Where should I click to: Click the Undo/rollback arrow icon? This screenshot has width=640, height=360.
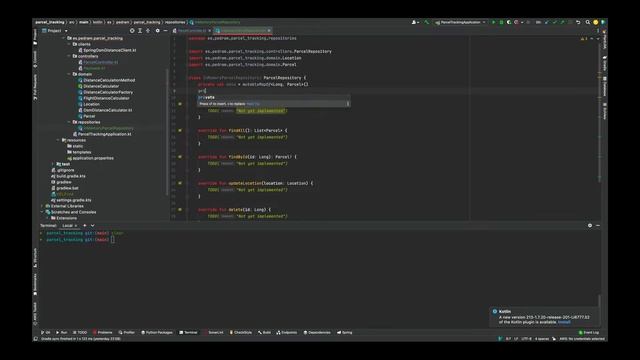click(x=578, y=22)
